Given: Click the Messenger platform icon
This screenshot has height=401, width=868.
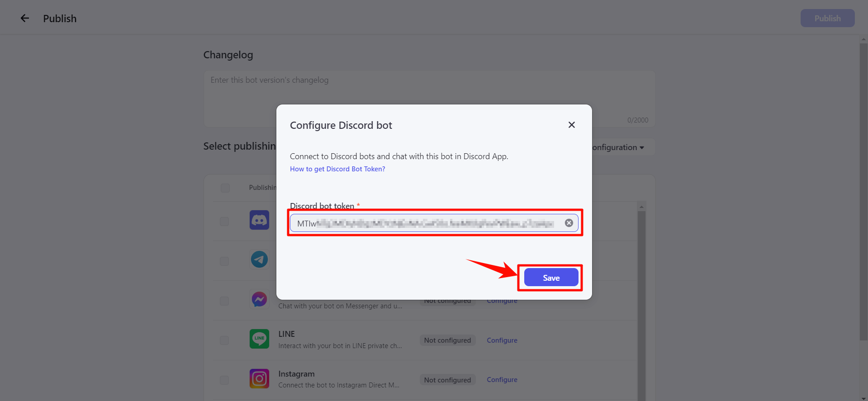Looking at the screenshot, I should coord(259,299).
